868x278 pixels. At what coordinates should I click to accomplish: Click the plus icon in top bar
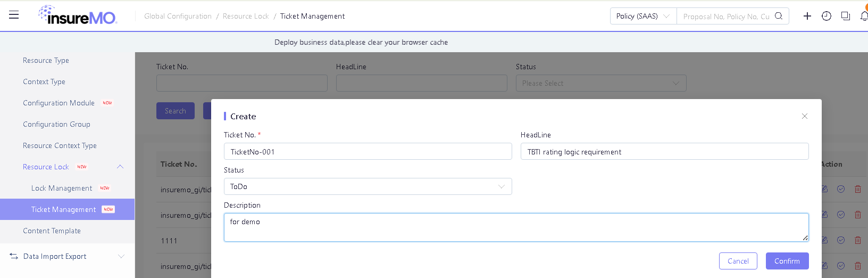pos(807,16)
